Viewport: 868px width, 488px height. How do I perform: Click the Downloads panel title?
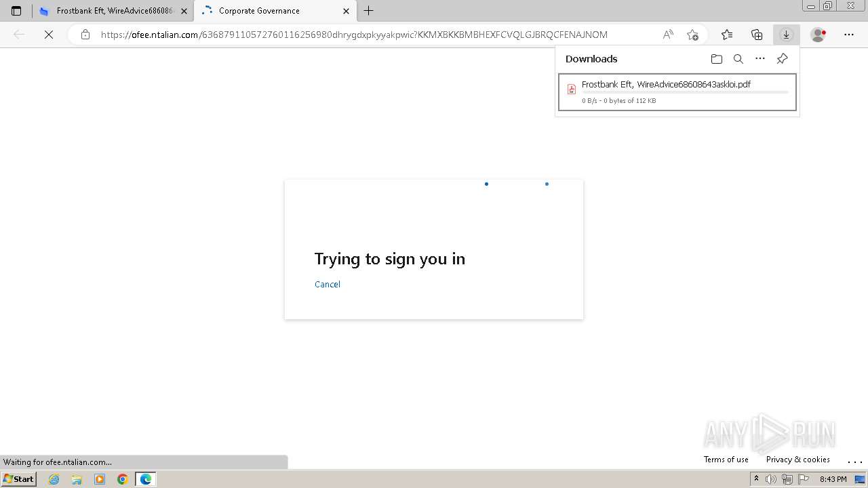[591, 59]
